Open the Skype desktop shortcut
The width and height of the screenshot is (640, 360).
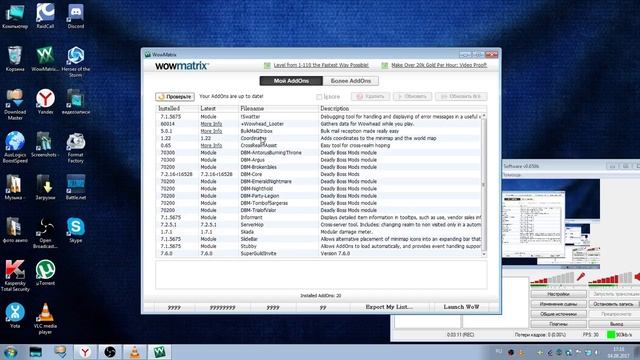(x=76, y=230)
